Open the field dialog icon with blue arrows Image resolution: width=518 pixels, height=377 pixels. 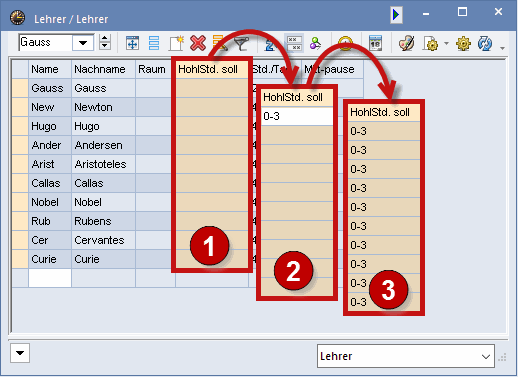(x=132, y=43)
